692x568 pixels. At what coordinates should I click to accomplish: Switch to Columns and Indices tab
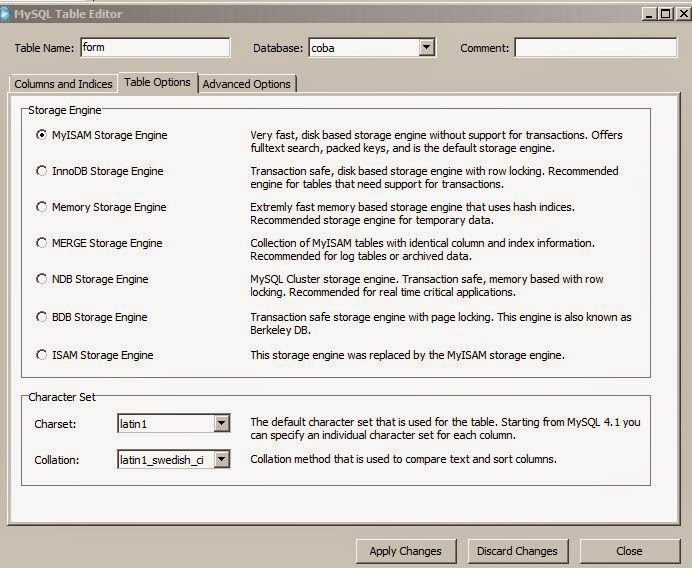tap(63, 84)
